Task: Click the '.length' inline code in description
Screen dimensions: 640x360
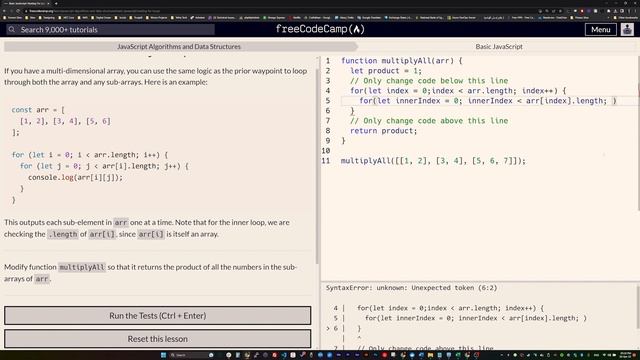Action: (x=62, y=234)
